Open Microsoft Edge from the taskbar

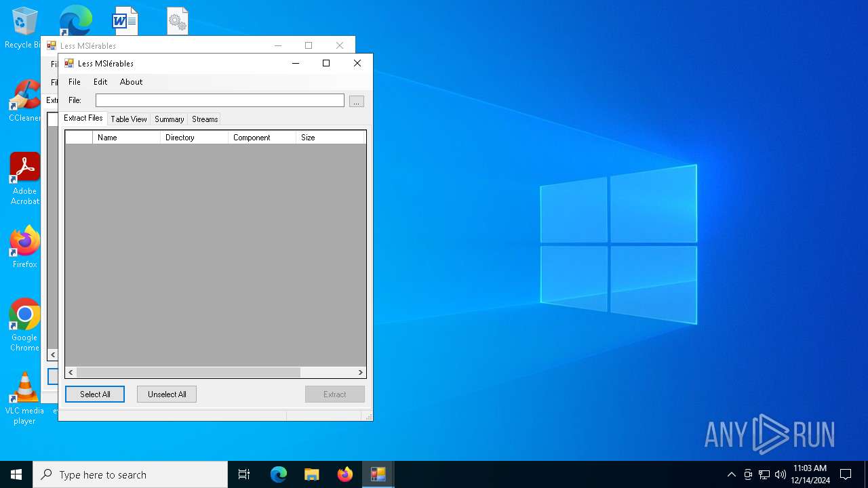pyautogui.click(x=279, y=474)
